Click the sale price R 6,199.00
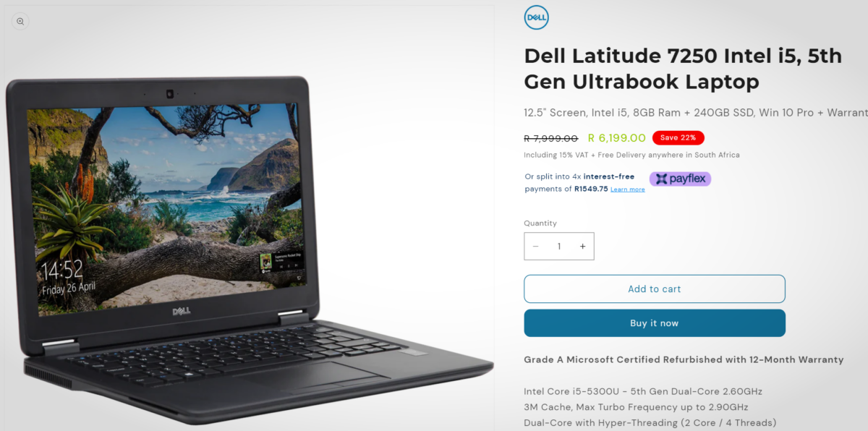The width and height of the screenshot is (868, 431). [x=617, y=138]
